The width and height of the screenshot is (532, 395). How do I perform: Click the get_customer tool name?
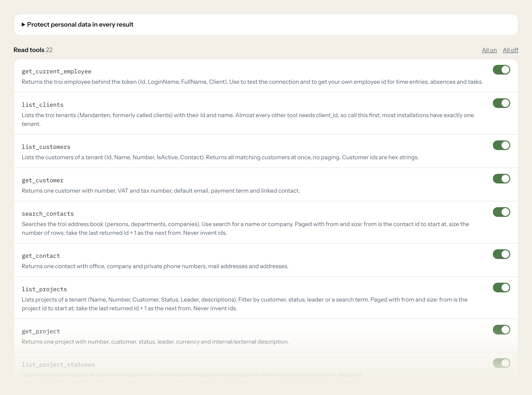coord(43,180)
